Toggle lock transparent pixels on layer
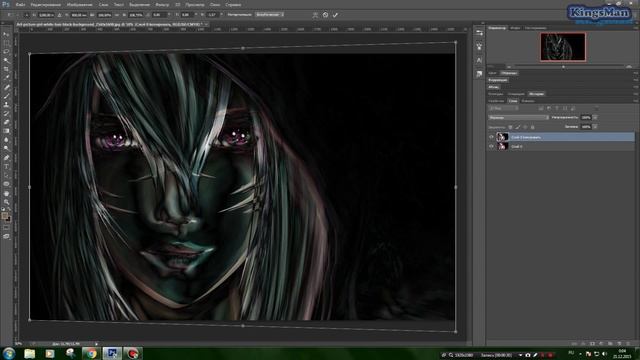 point(510,127)
